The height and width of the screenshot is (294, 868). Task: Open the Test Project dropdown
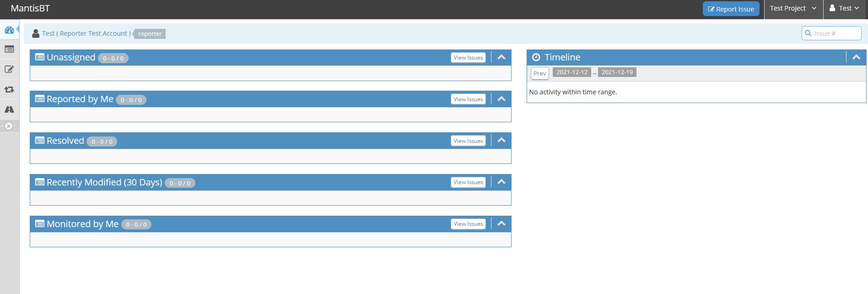[x=793, y=9]
